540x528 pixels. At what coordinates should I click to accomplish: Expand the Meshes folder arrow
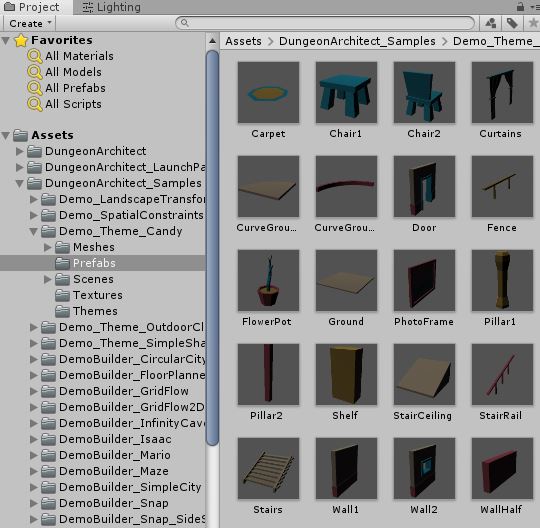(48, 247)
